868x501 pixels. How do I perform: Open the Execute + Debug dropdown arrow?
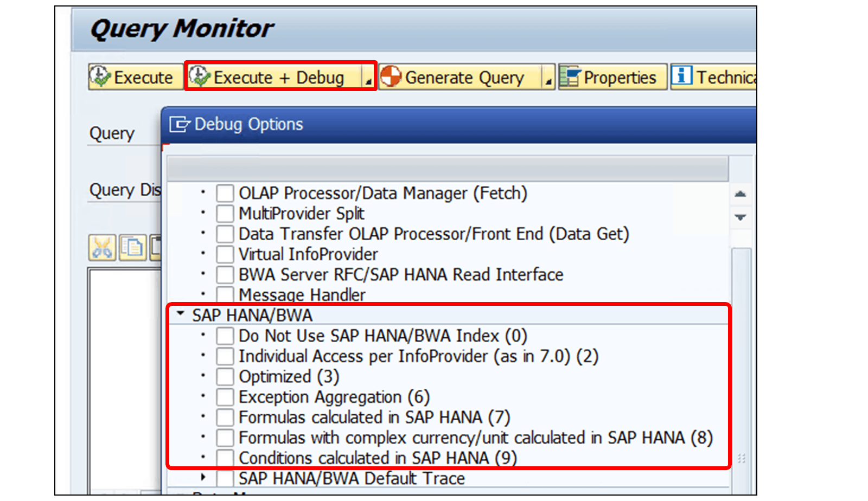[368, 77]
